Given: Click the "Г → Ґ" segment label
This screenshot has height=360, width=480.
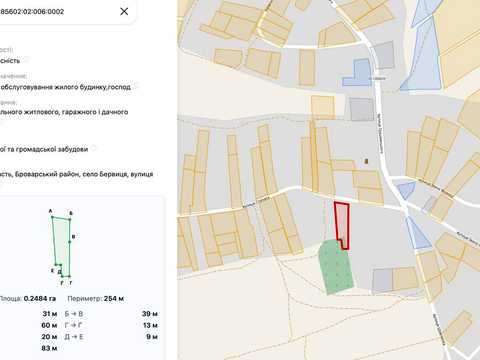Looking at the screenshot, I should 74,325.
